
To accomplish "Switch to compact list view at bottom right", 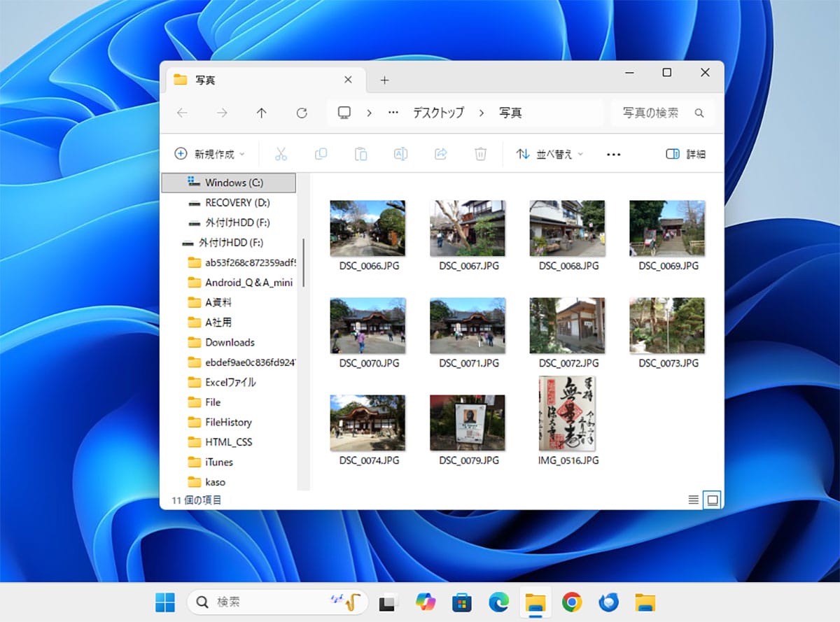I will point(693,500).
